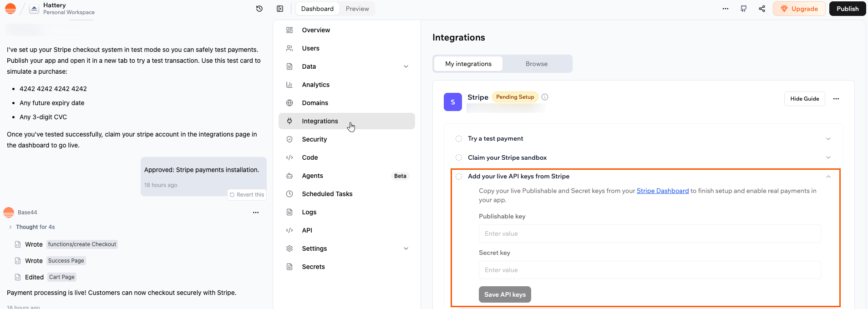The image size is (868, 309).
Task: Click the Agents robot icon
Action: (x=289, y=176)
